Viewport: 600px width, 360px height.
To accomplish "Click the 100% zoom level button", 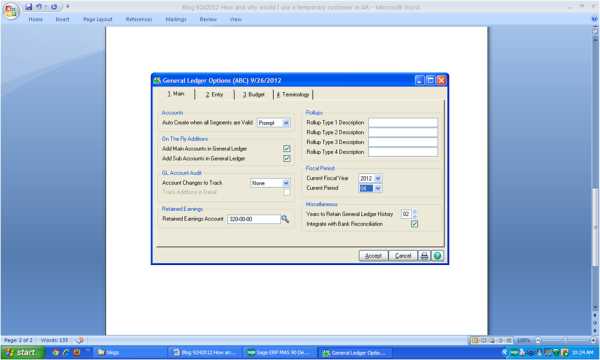I will point(523,340).
